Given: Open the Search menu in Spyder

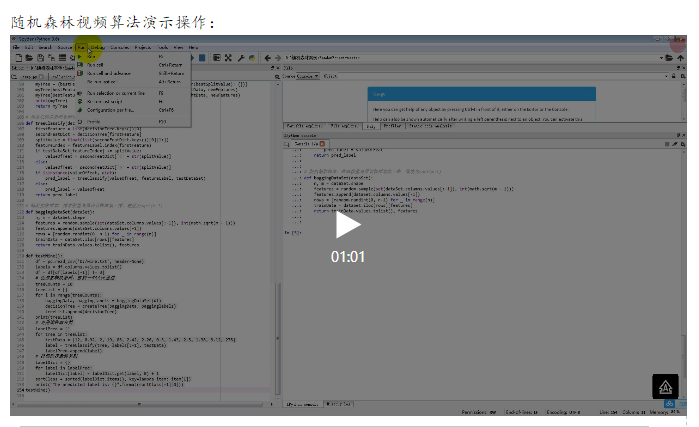Looking at the screenshot, I should (x=45, y=47).
